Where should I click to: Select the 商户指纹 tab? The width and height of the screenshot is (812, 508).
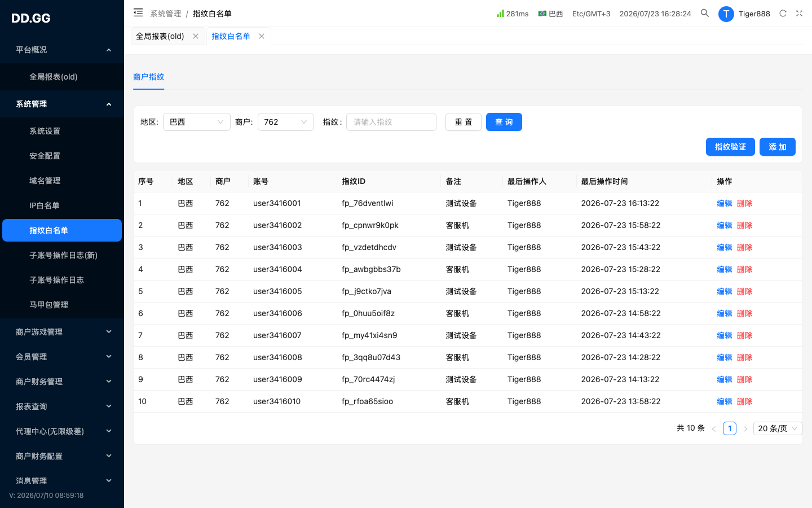tap(149, 77)
